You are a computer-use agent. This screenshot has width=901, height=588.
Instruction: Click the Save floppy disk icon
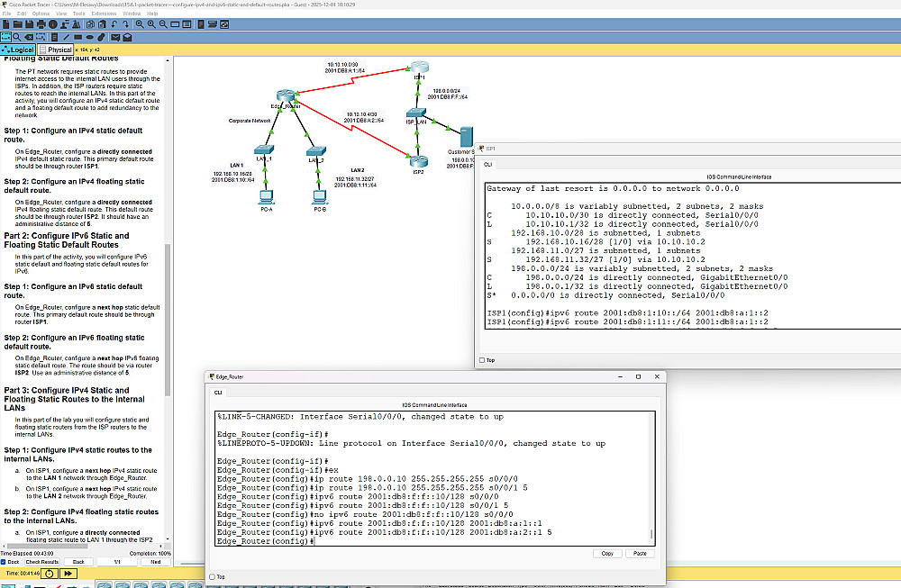30,24
